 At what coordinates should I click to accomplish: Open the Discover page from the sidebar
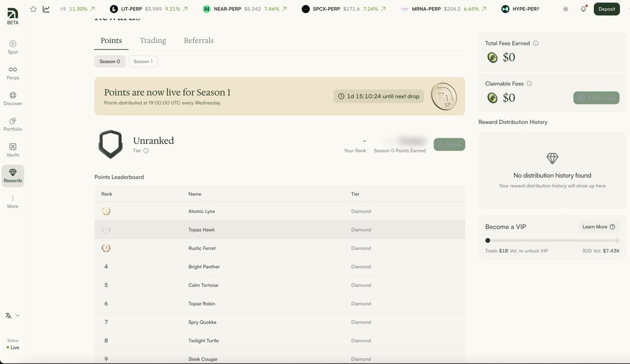tap(13, 99)
